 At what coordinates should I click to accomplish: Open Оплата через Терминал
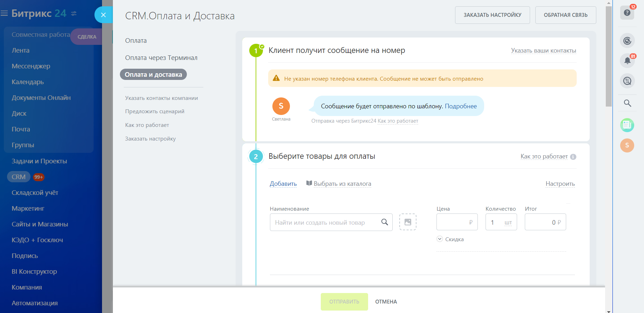(161, 58)
